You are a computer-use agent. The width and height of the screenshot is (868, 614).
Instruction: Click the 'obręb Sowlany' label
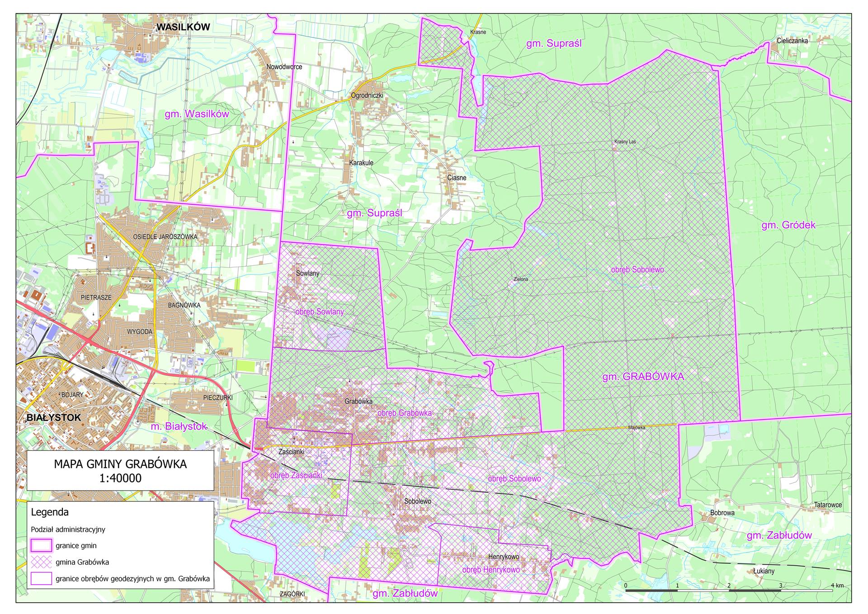319,312
